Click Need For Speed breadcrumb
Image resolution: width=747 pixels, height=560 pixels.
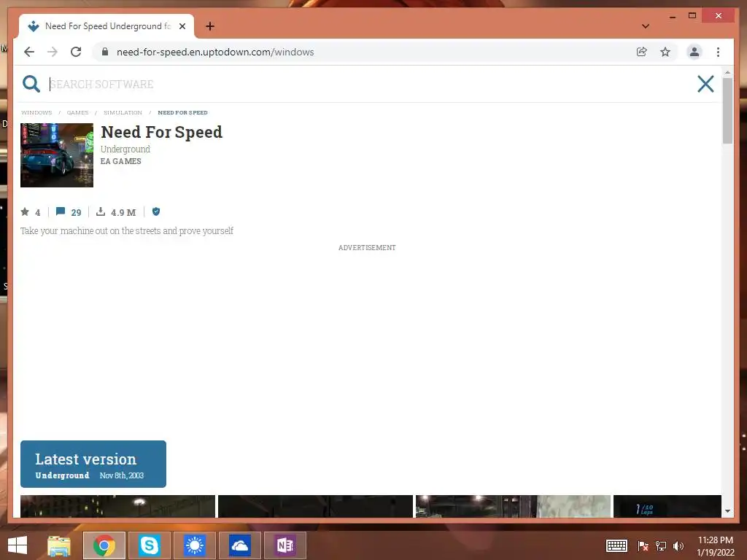tap(183, 113)
